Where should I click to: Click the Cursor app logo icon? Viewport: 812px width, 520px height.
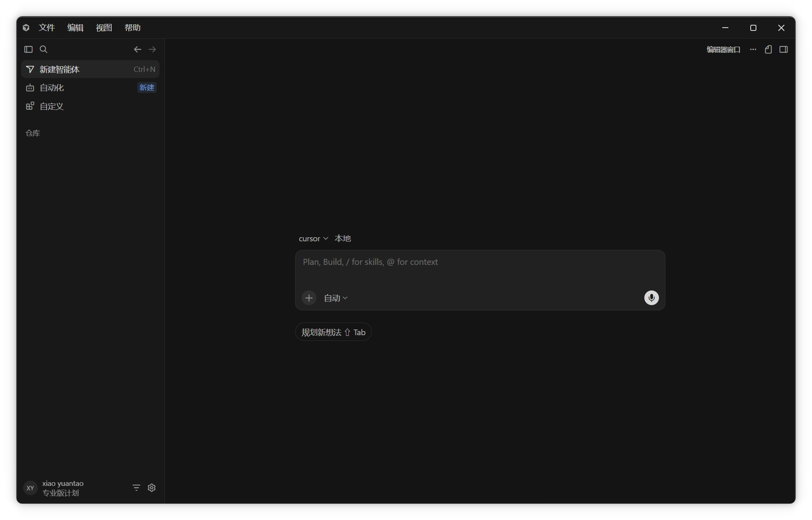pos(26,28)
